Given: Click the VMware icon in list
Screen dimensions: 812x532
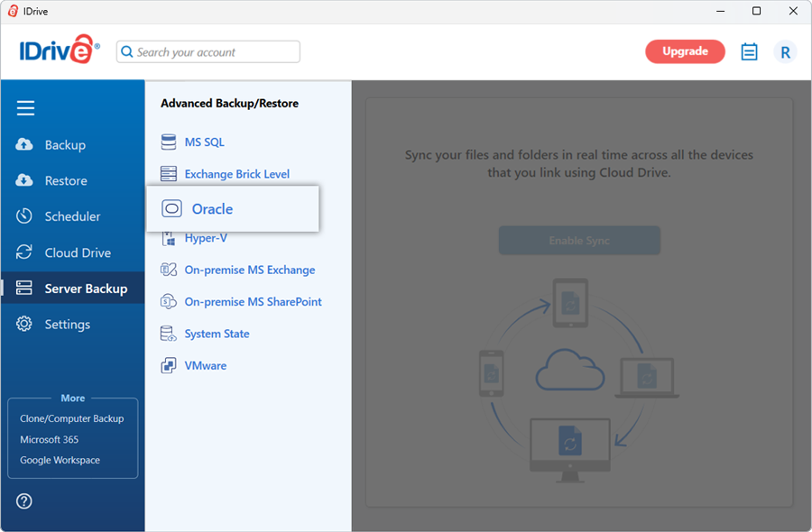Looking at the screenshot, I should coord(169,366).
